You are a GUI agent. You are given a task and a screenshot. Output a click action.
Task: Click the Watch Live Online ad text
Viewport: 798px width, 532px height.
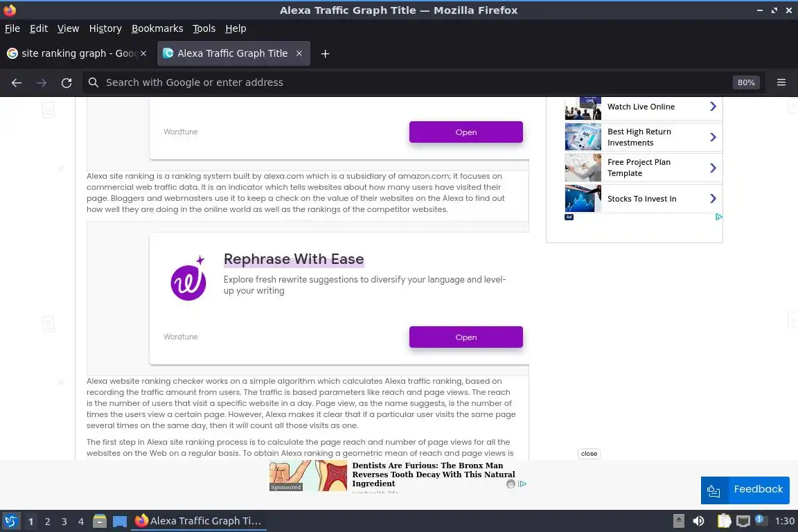click(x=641, y=107)
